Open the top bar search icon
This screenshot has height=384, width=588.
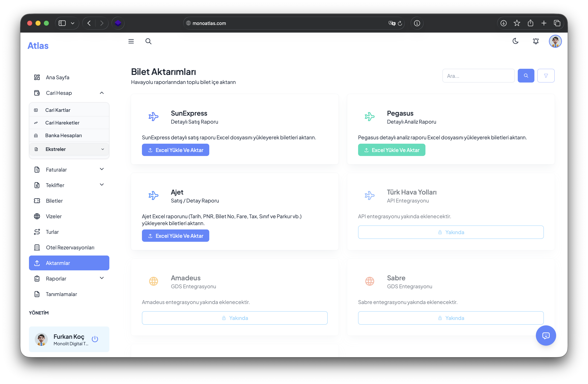pos(148,41)
